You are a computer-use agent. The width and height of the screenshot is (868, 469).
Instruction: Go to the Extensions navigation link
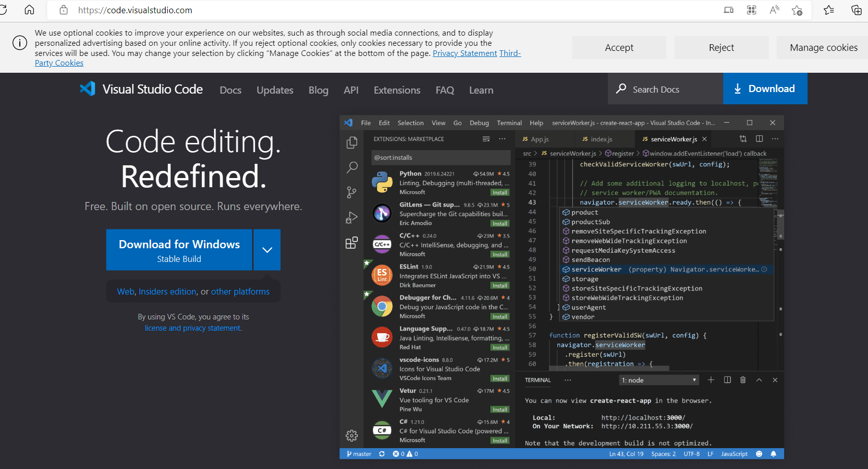(397, 90)
